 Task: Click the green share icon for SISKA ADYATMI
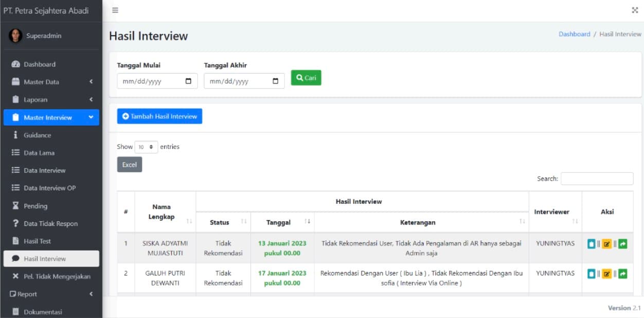622,244
